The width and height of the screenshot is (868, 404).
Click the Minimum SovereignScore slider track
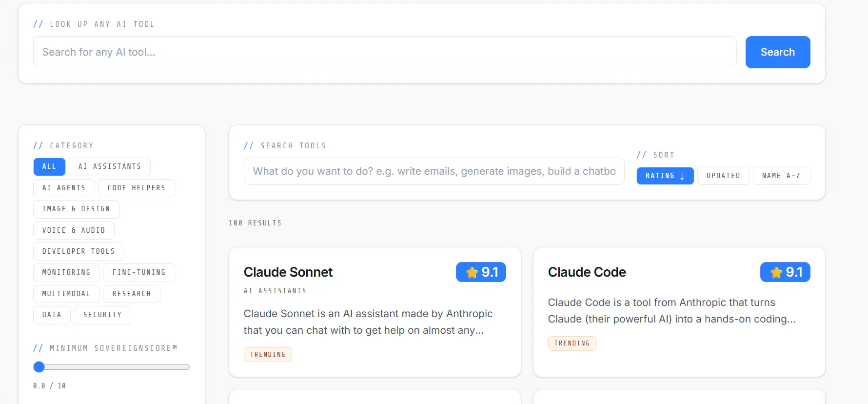coord(112,367)
